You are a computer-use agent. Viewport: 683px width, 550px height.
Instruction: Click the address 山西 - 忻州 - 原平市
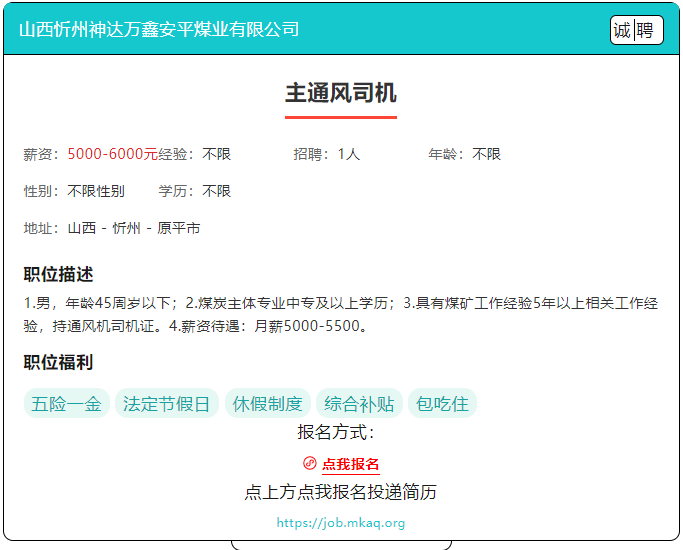tap(134, 228)
